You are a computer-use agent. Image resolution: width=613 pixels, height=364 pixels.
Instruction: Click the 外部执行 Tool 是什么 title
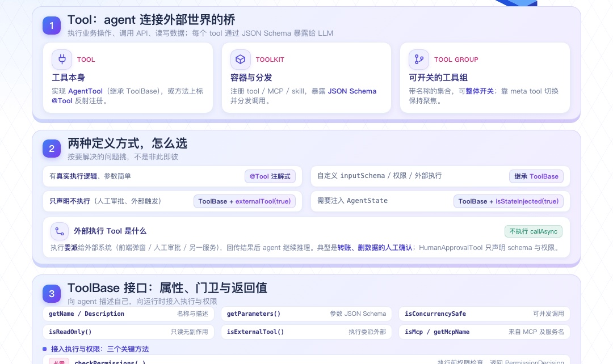110,231
